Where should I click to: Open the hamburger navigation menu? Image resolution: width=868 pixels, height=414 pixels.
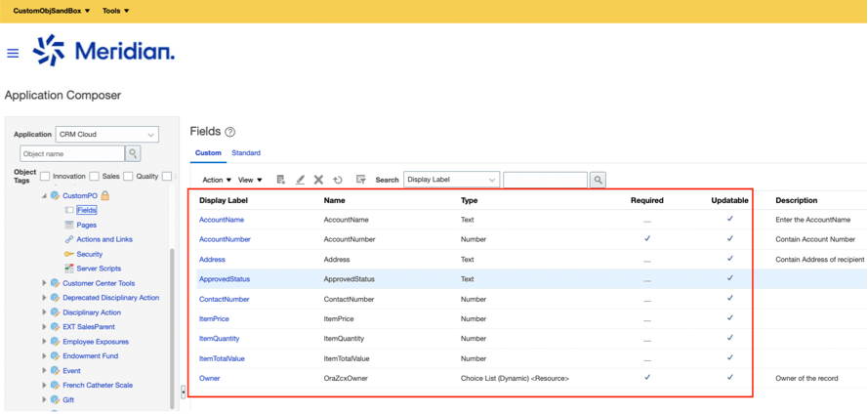[13, 53]
